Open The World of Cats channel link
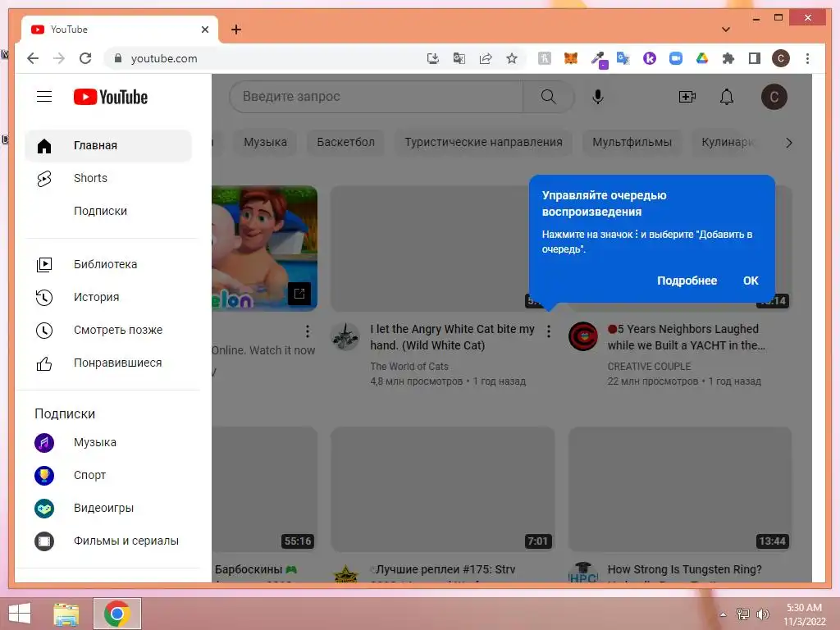The width and height of the screenshot is (840, 630). coord(409,367)
